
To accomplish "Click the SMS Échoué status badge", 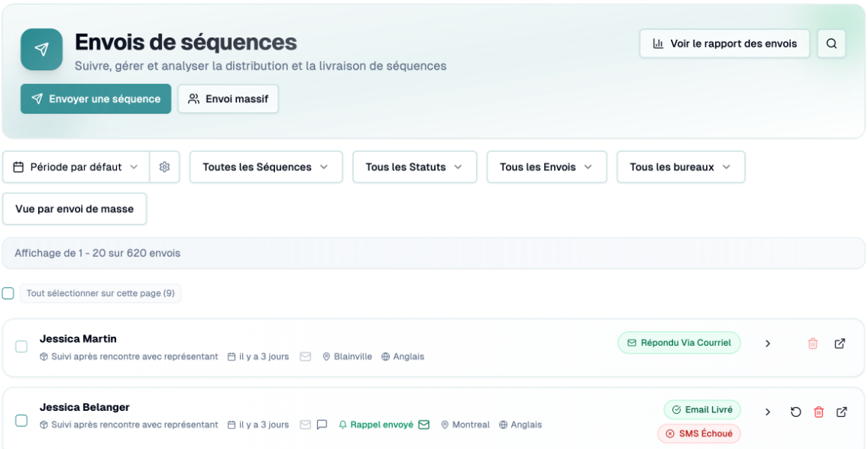I will coord(698,434).
